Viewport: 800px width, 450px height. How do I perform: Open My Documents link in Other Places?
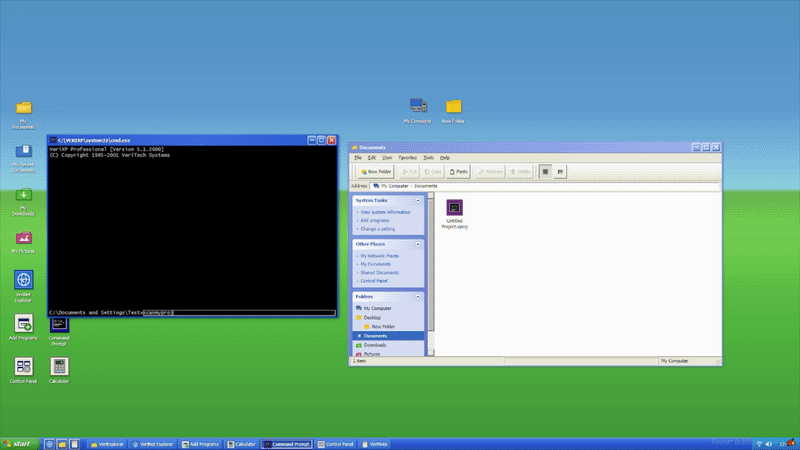[376, 264]
